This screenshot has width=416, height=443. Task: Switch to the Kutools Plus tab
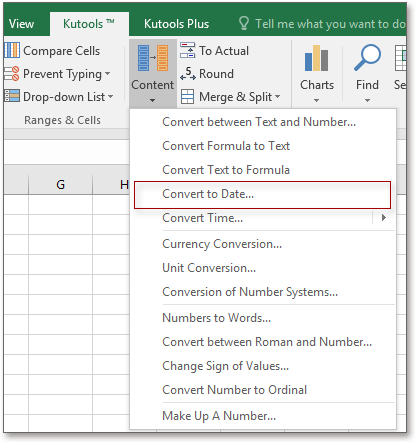click(176, 24)
